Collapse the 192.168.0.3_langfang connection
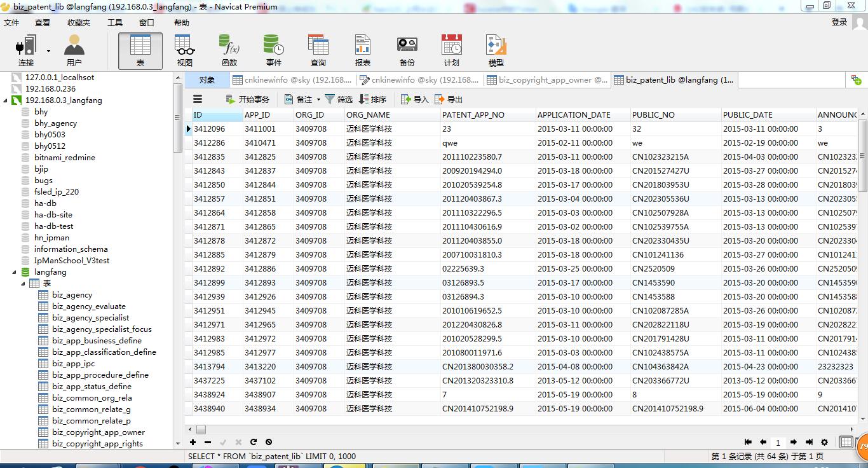This screenshot has width=868, height=468. tap(6, 100)
